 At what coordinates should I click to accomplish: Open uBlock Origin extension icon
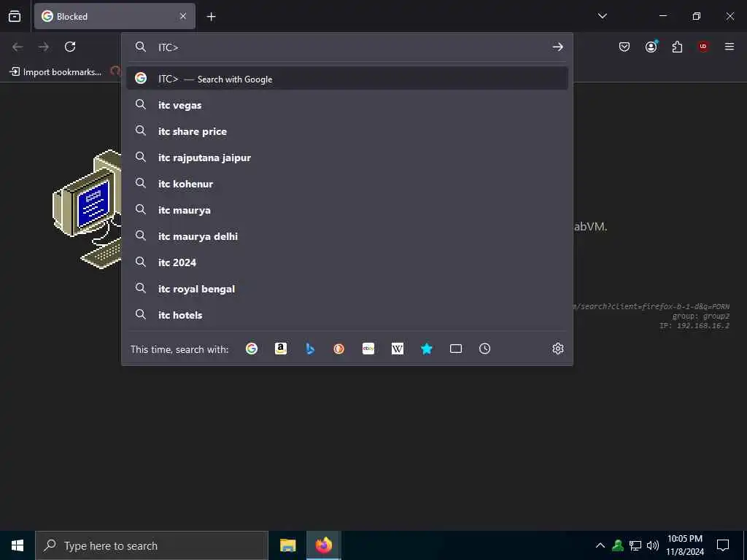pyautogui.click(x=703, y=47)
